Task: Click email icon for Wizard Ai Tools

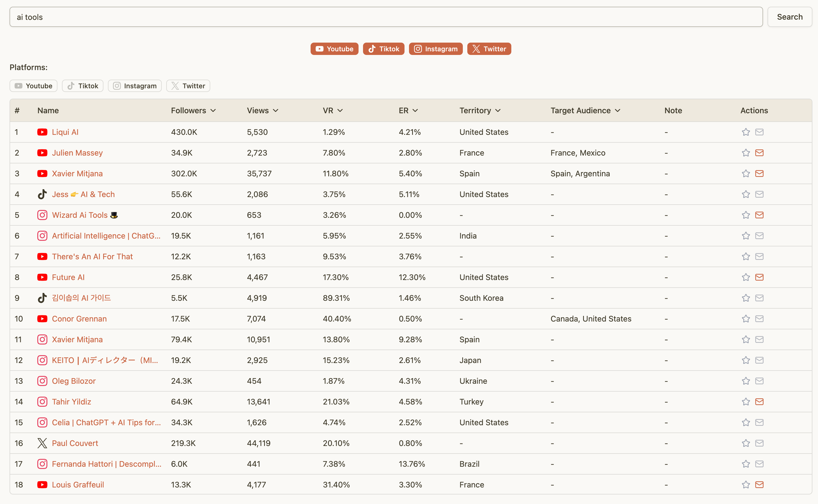Action: click(x=759, y=215)
